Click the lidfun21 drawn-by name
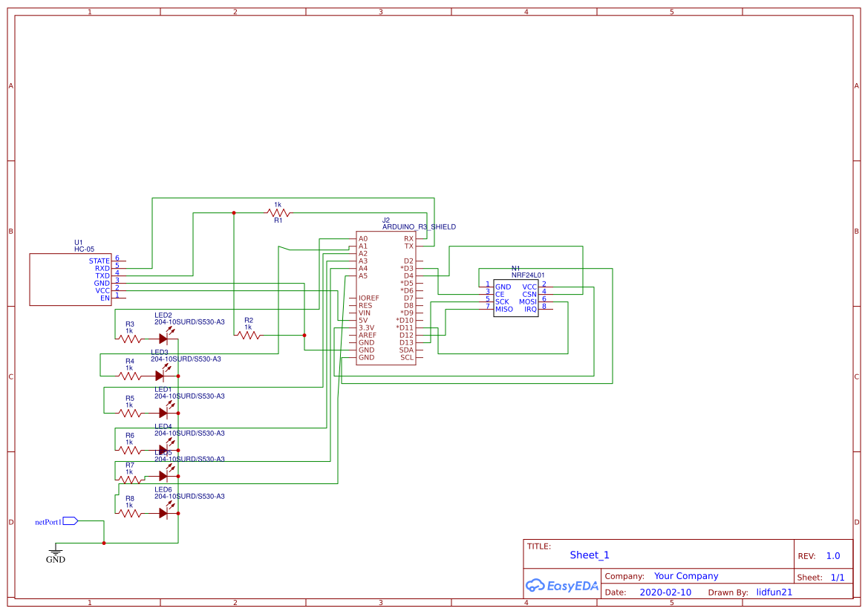Screen dimensions: 868x614 click(x=774, y=592)
